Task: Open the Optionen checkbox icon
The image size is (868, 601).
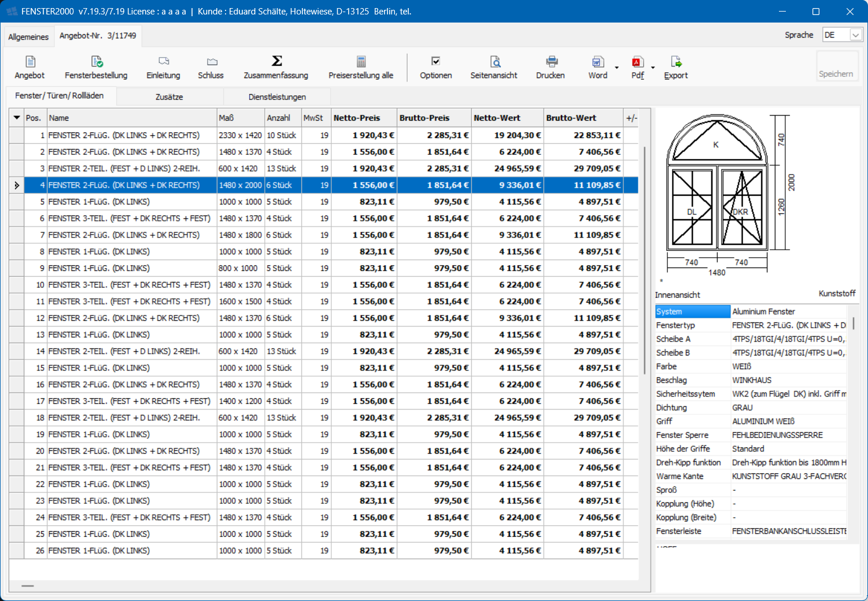Action: (436, 62)
